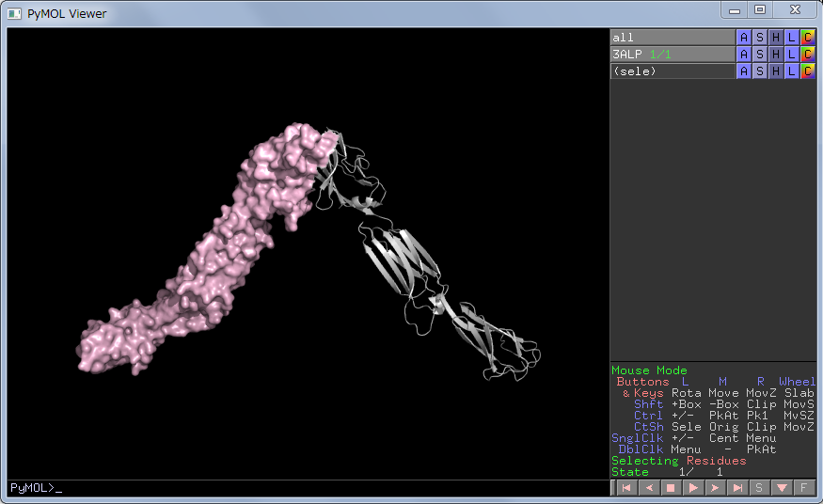Viewport: 823px width, 504px height.
Task: Open the Color menu for 3ALP
Action: coord(807,55)
